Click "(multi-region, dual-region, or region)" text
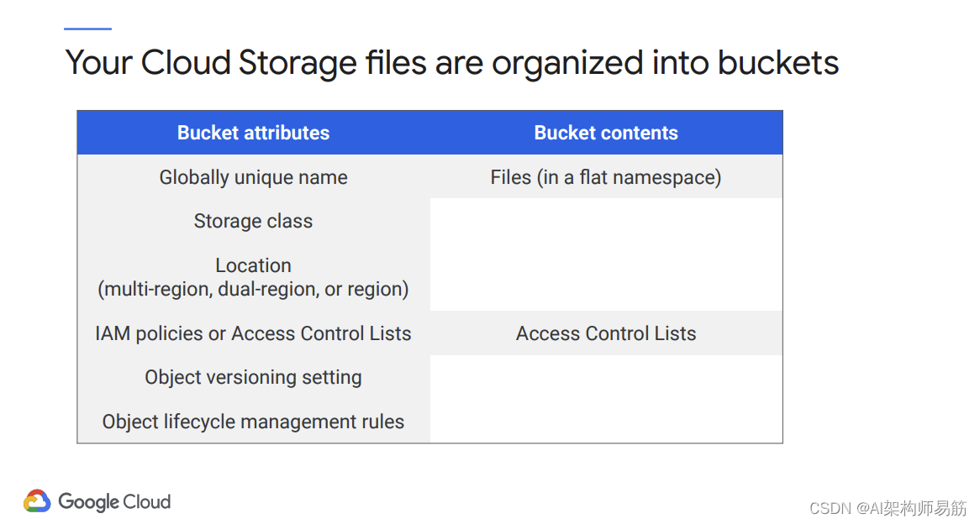The image size is (980, 524). (253, 289)
